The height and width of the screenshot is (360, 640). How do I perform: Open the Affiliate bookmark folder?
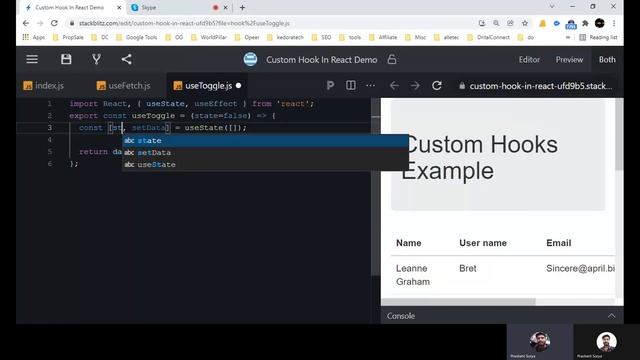383,37
